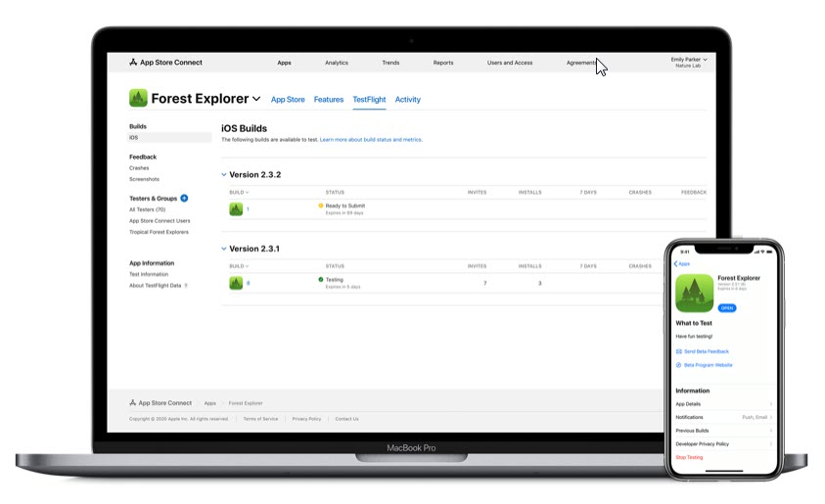Open Crashes under Feedback
This screenshot has width=825, height=504.
[x=139, y=168]
